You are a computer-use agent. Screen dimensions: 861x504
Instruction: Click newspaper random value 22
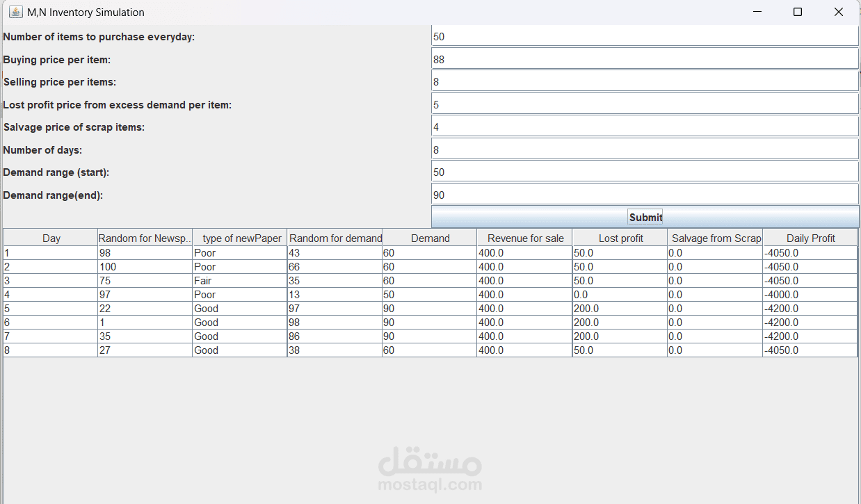[x=145, y=309]
